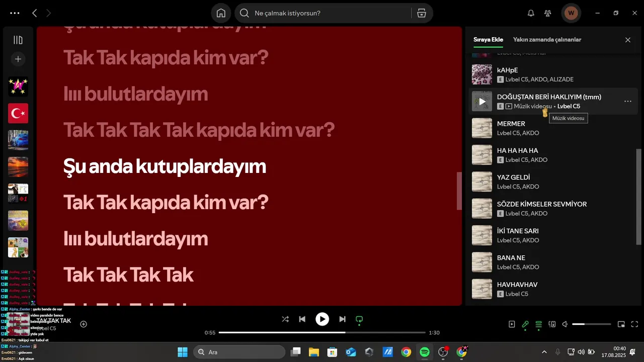Close the queue panel
The width and height of the screenshot is (644, 362).
628,40
